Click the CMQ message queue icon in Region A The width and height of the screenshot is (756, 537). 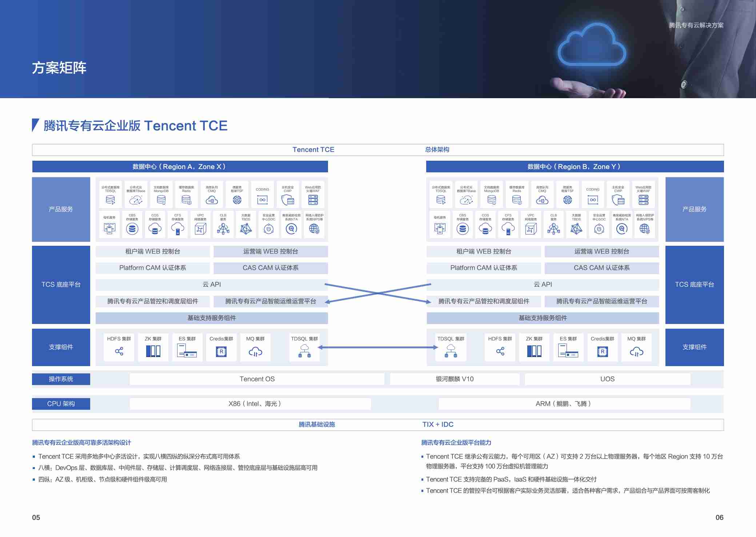[212, 200]
